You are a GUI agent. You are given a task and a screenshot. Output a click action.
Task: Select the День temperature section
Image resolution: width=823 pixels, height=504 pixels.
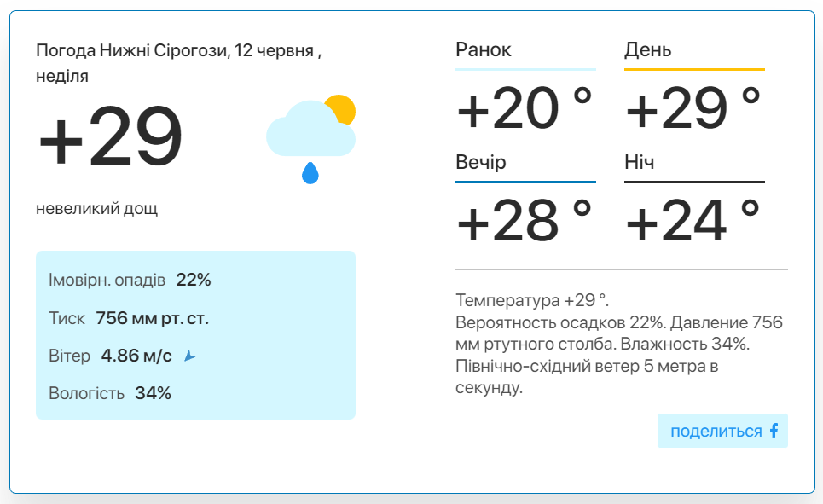(x=694, y=86)
